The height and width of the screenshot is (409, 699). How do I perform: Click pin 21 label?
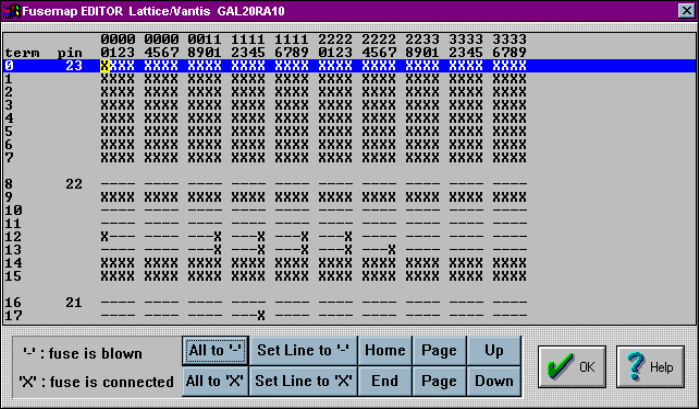(x=74, y=302)
